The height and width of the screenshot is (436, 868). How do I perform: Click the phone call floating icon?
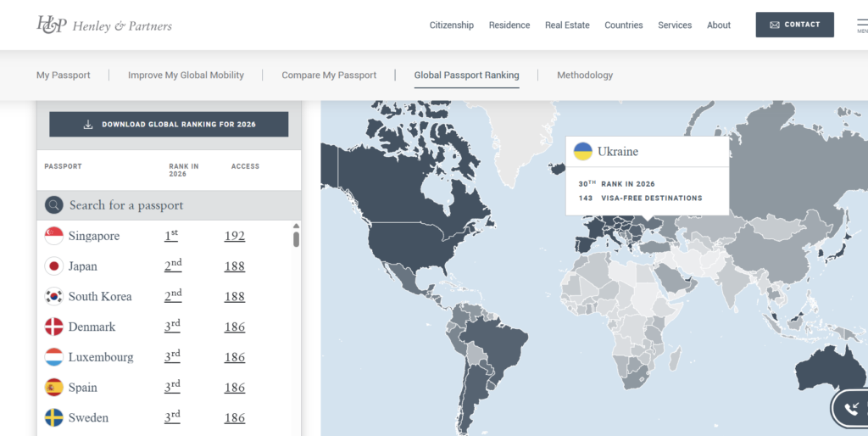(850, 409)
